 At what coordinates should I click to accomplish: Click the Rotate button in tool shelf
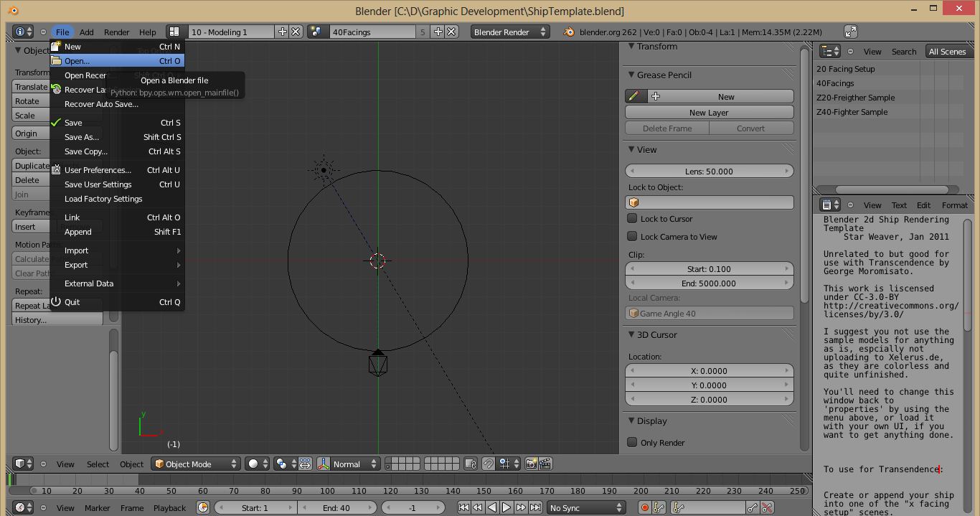[30, 101]
